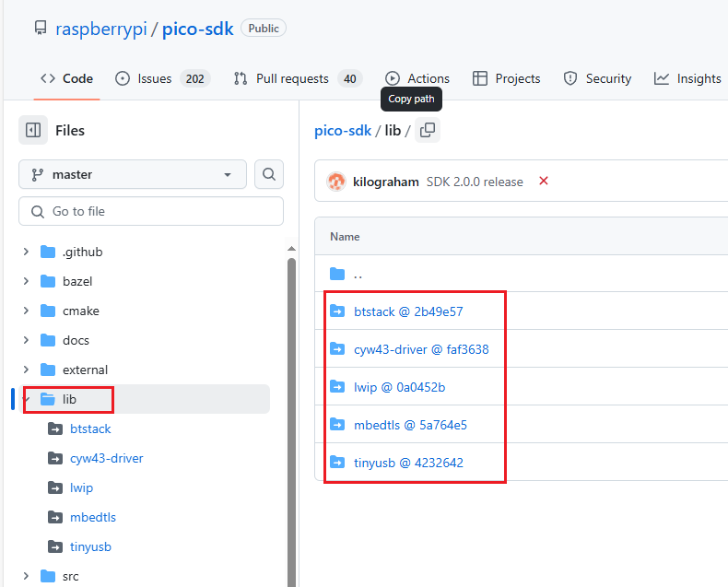Image resolution: width=728 pixels, height=587 pixels.
Task: Select external folder in file tree
Action: click(x=74, y=370)
